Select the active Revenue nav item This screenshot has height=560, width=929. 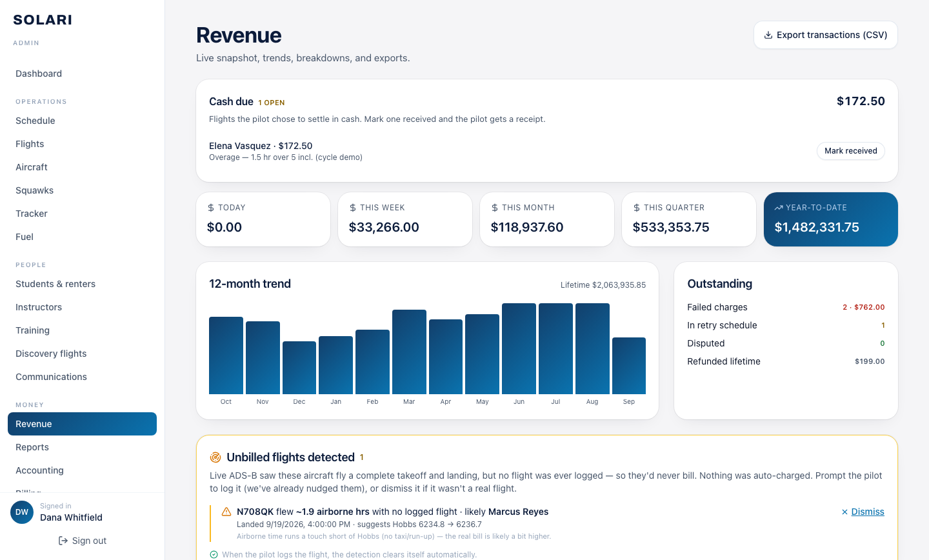pos(82,424)
